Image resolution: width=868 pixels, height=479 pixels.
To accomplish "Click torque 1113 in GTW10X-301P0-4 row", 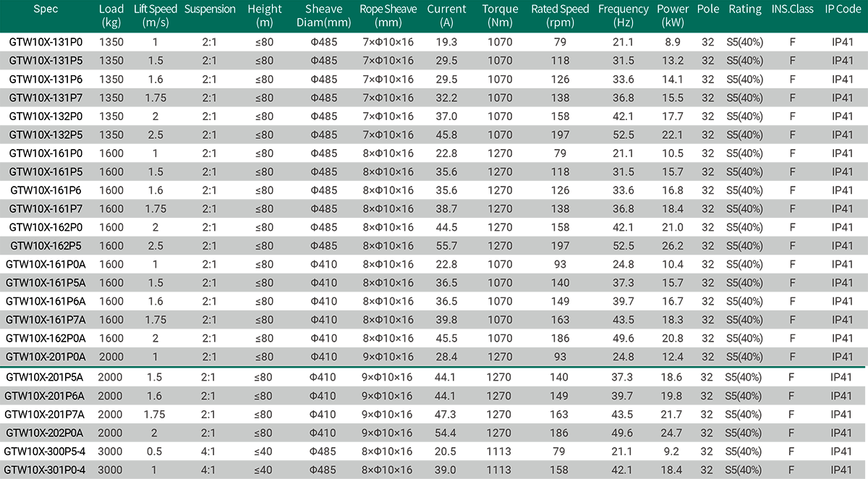I will click(x=500, y=470).
